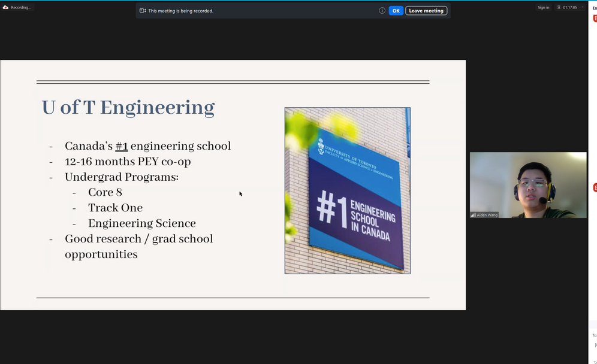Click the Engineering Science bullet text
The width and height of the screenshot is (597, 364).
coord(141,223)
